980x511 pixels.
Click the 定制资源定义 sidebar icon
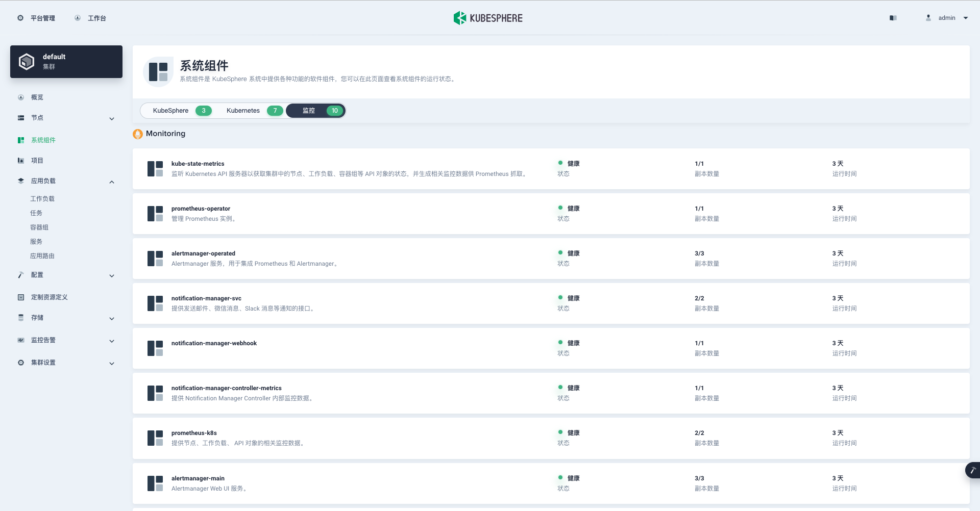pyautogui.click(x=21, y=297)
